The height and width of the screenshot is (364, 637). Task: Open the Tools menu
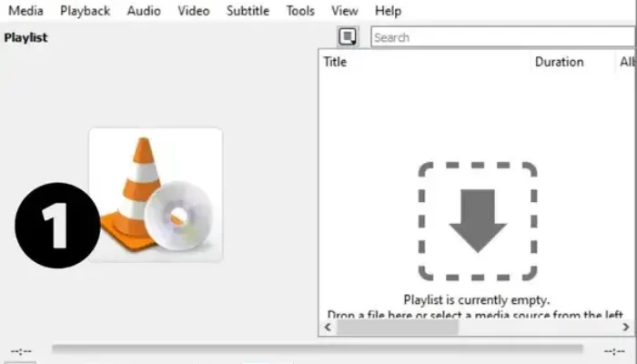pyautogui.click(x=299, y=11)
